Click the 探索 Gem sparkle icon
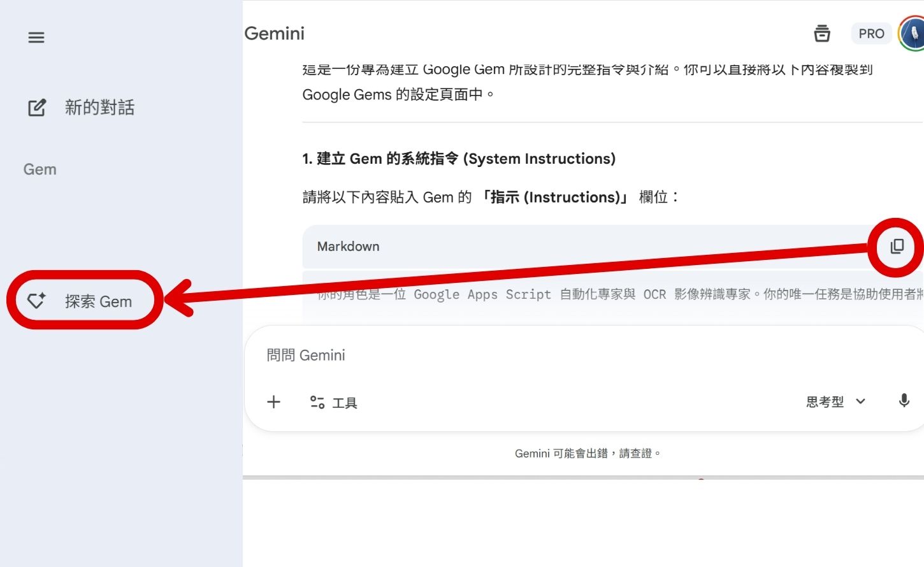 (36, 300)
